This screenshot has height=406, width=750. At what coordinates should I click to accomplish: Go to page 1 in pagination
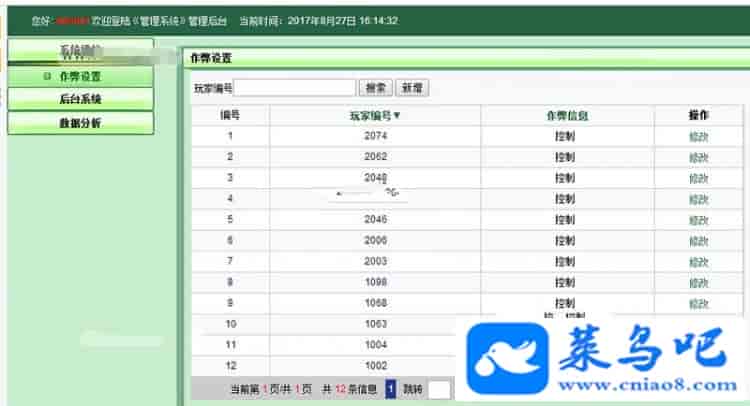[x=391, y=388]
